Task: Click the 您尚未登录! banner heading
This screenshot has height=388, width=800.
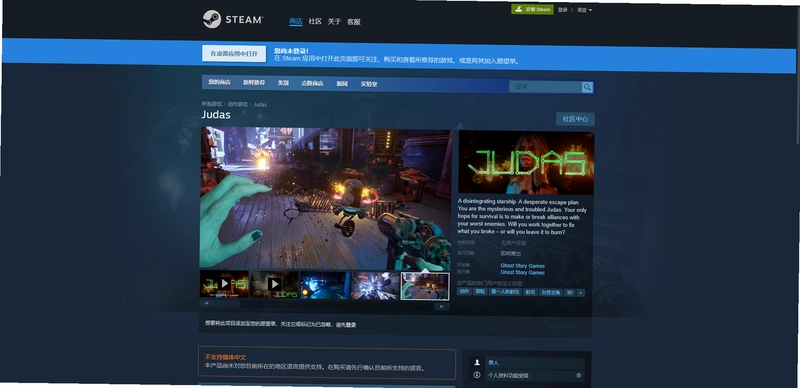Action: tap(291, 51)
